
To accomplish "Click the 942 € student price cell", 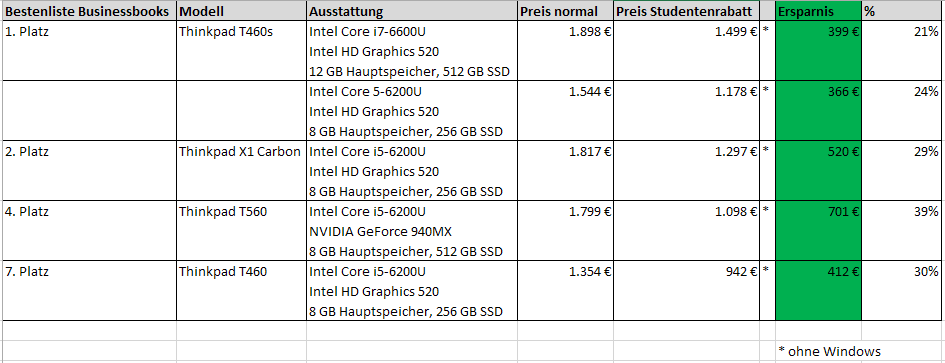I will pos(687,271).
